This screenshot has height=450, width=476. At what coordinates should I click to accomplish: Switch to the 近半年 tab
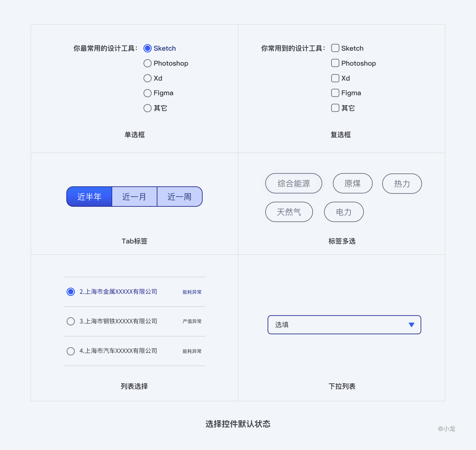pyautogui.click(x=89, y=196)
